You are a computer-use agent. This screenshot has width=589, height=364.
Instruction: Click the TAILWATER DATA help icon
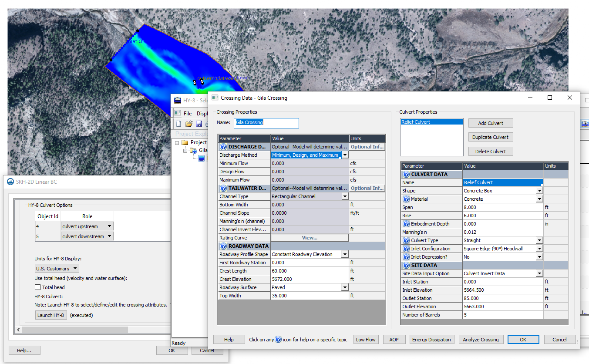point(223,188)
